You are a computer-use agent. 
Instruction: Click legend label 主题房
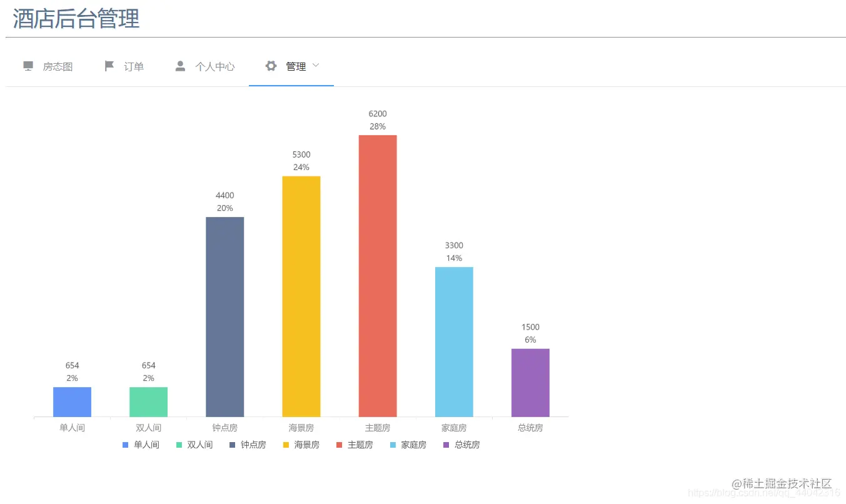point(360,445)
